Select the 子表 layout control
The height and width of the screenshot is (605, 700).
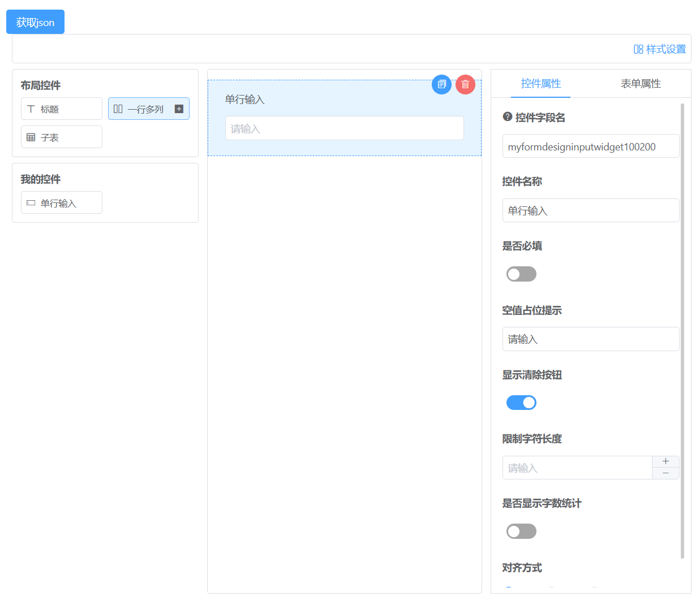61,137
